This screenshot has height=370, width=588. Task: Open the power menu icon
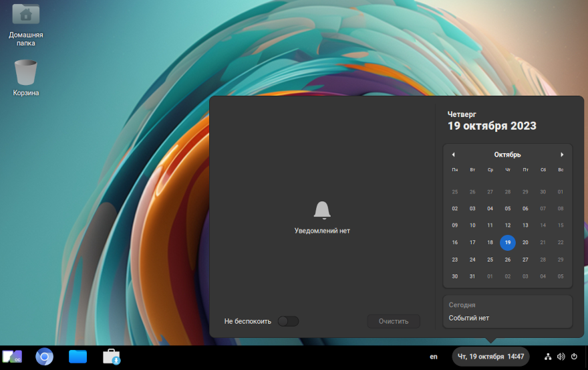pyautogui.click(x=574, y=357)
